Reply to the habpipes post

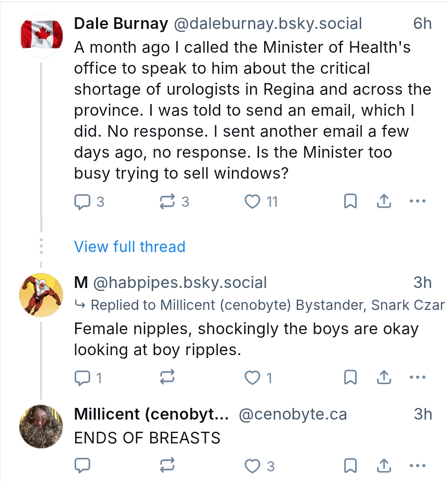tap(82, 377)
